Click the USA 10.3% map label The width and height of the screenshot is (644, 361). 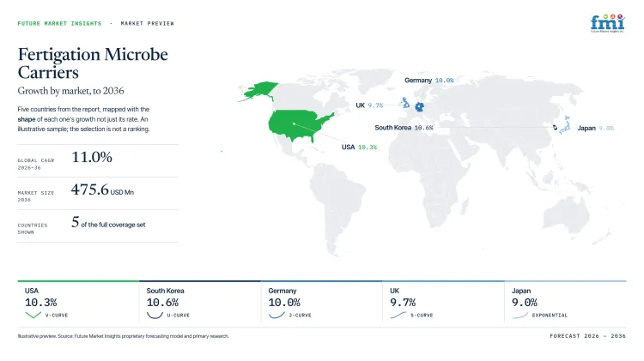359,147
